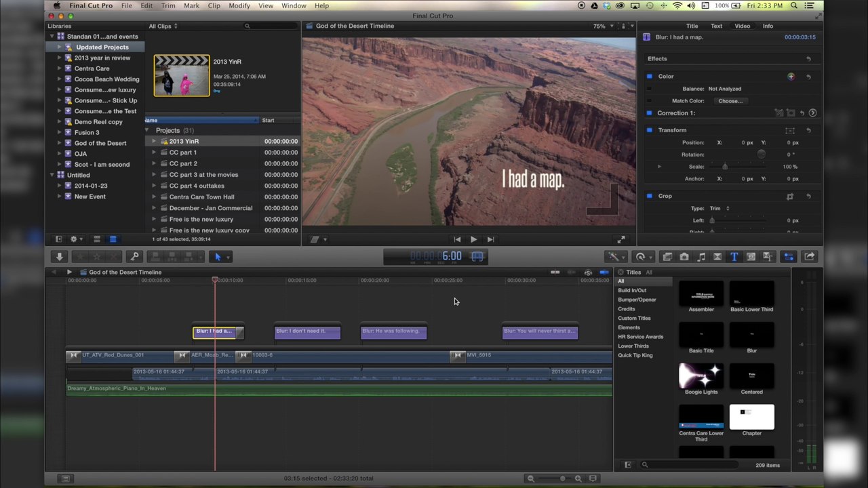This screenshot has height=488, width=868.
Task: Open the Music and Sound browser
Action: click(701, 257)
